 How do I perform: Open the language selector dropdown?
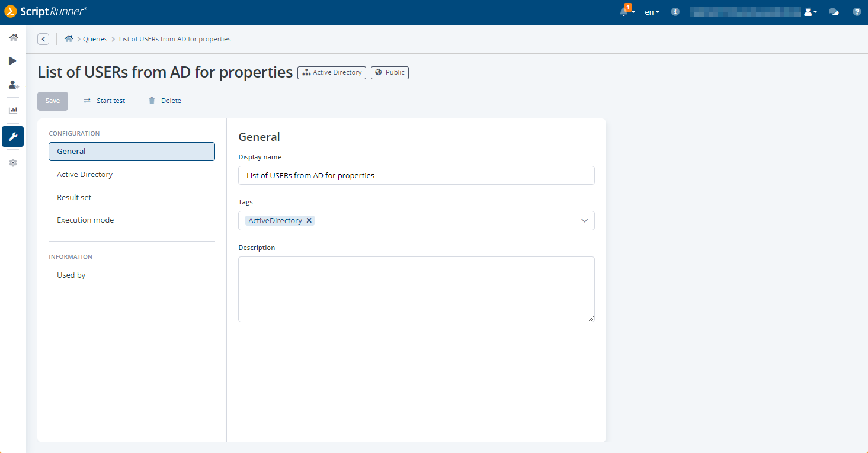[652, 12]
